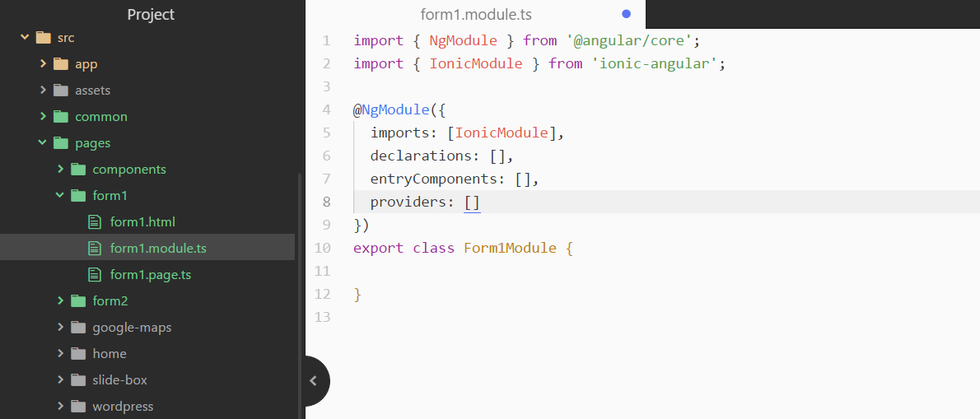Expand the app folder chevron
The image size is (980, 419).
point(43,63)
